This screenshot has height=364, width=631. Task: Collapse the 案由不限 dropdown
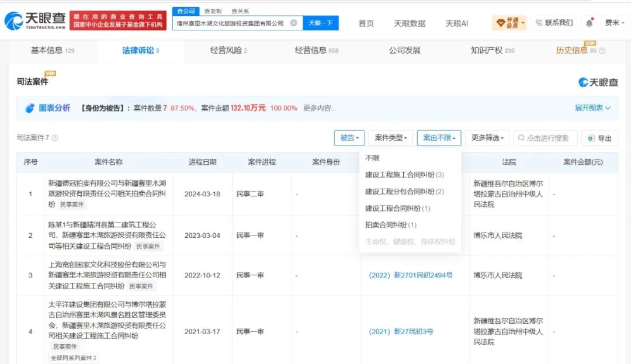click(x=439, y=138)
